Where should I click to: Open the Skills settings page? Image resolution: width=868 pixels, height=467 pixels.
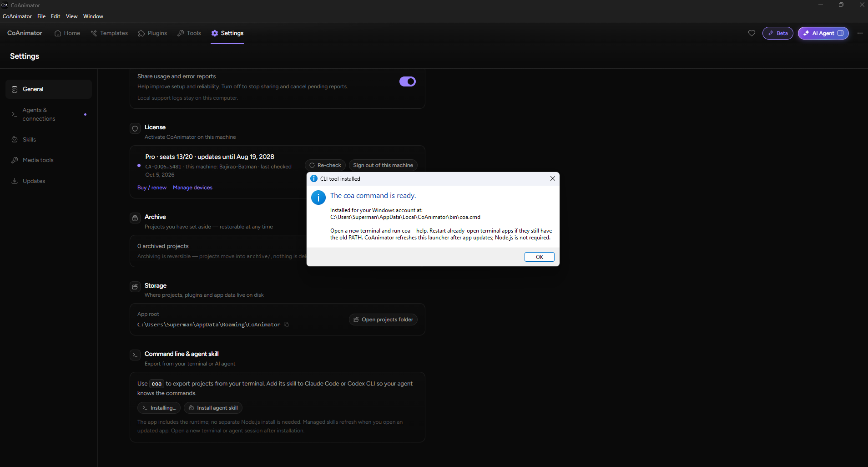49,140
